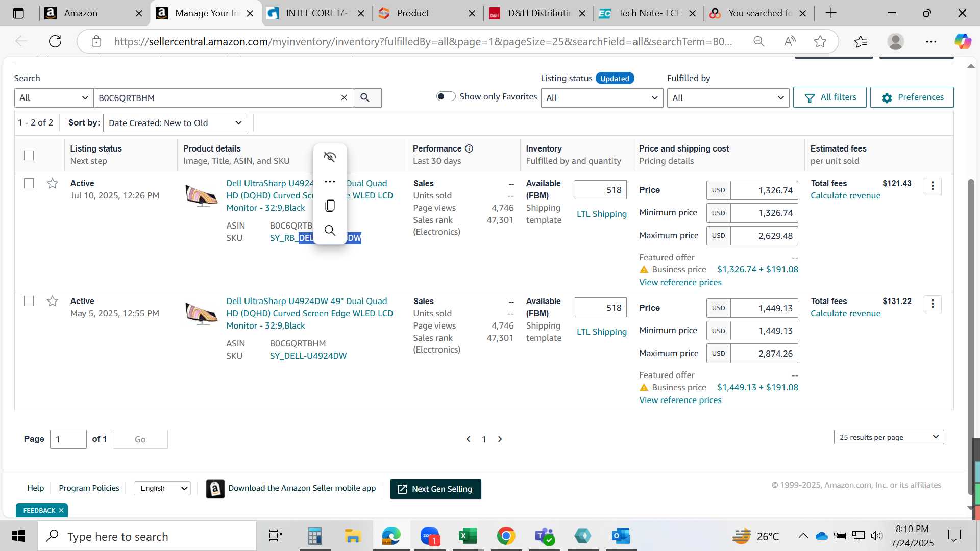Click the Program Policies footer link

pos(89,488)
